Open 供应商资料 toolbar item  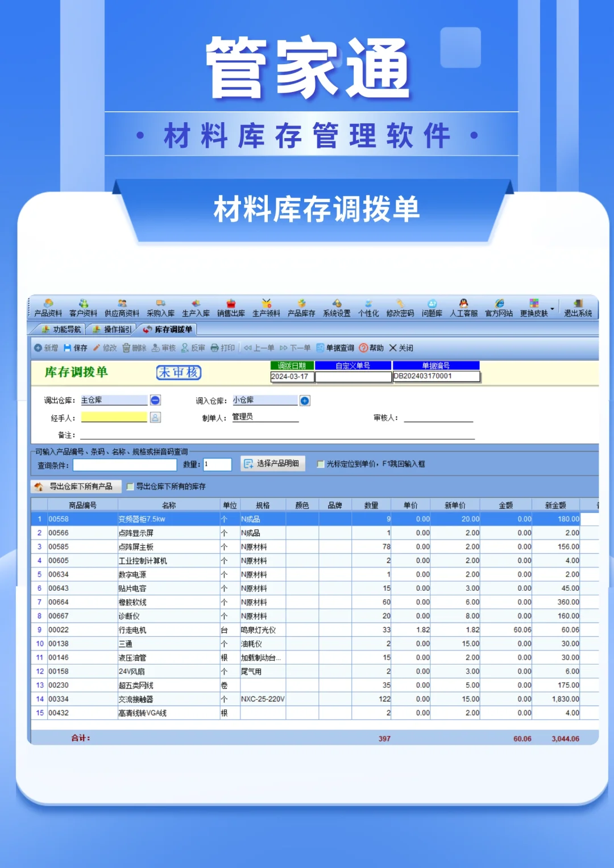pyautogui.click(x=122, y=308)
